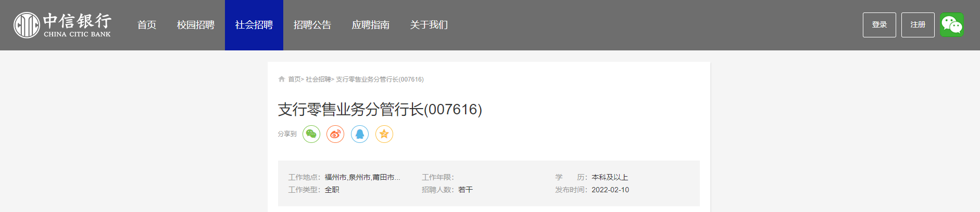Open 应聘指南 navigation item
980x212 pixels.
(371, 25)
